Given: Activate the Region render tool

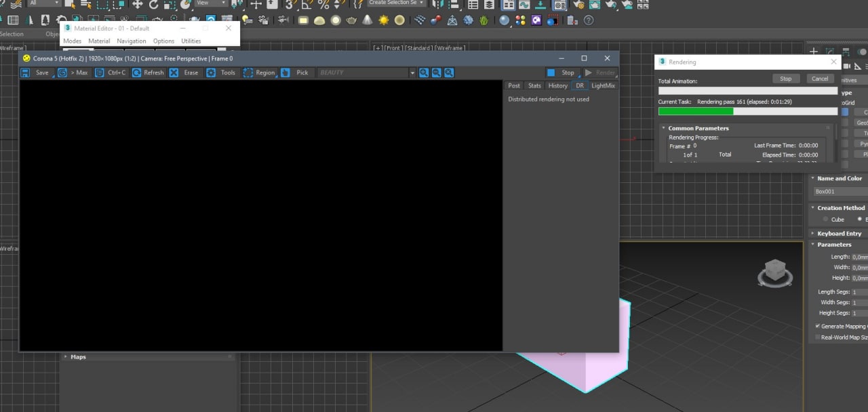Looking at the screenshot, I should 259,73.
